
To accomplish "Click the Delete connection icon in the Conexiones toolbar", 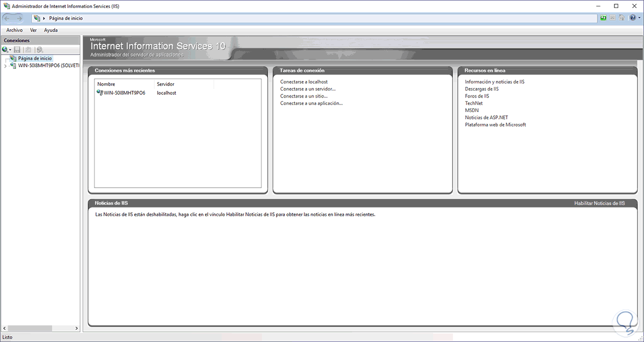I will 40,49.
